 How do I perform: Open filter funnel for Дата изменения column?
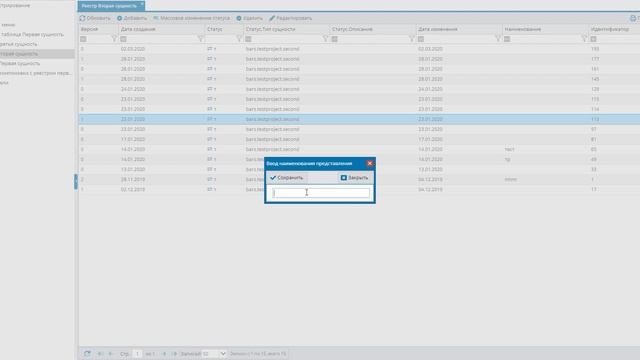498,39
